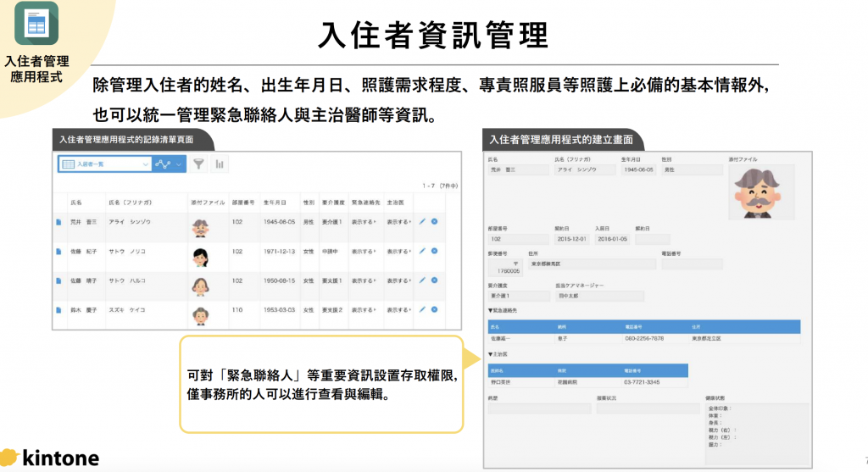
Task: Open avatar thumbnail in 佐藤 紀子 row
Action: (200, 258)
